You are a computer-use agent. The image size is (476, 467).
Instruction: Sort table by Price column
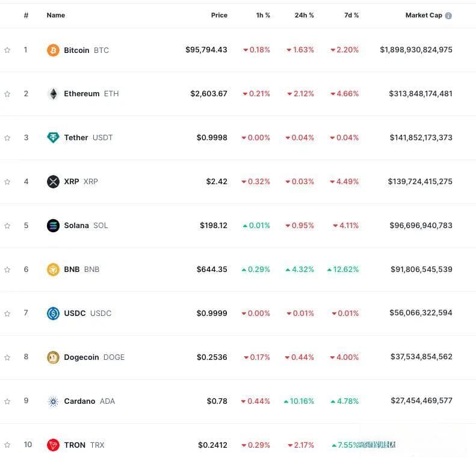(219, 15)
